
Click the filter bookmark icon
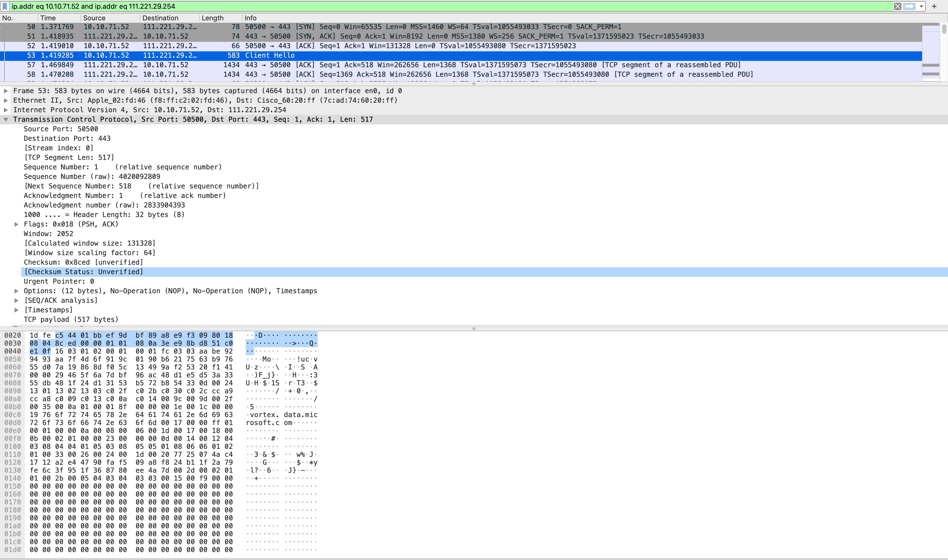pyautogui.click(x=5, y=6)
